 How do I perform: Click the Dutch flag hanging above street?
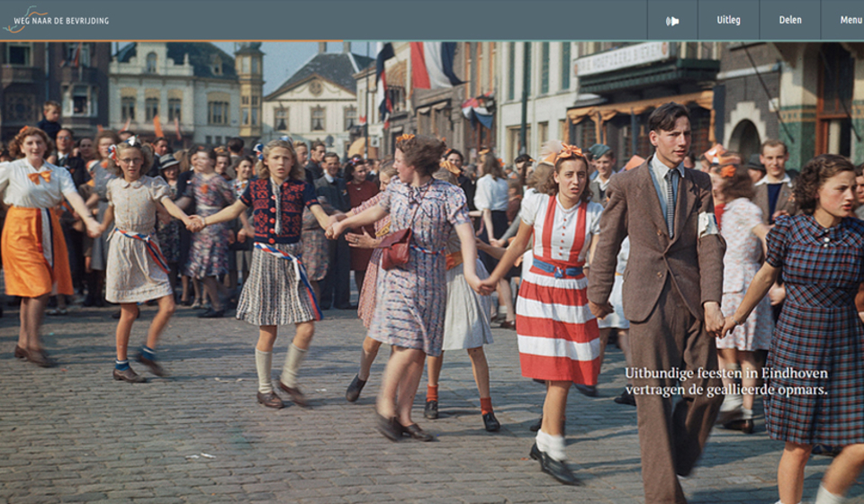(x=435, y=64)
